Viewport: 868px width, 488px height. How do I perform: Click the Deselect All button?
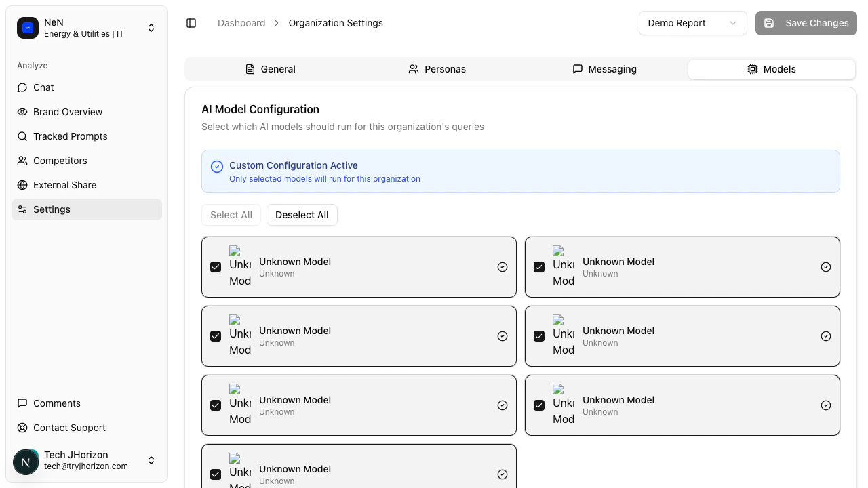302,215
